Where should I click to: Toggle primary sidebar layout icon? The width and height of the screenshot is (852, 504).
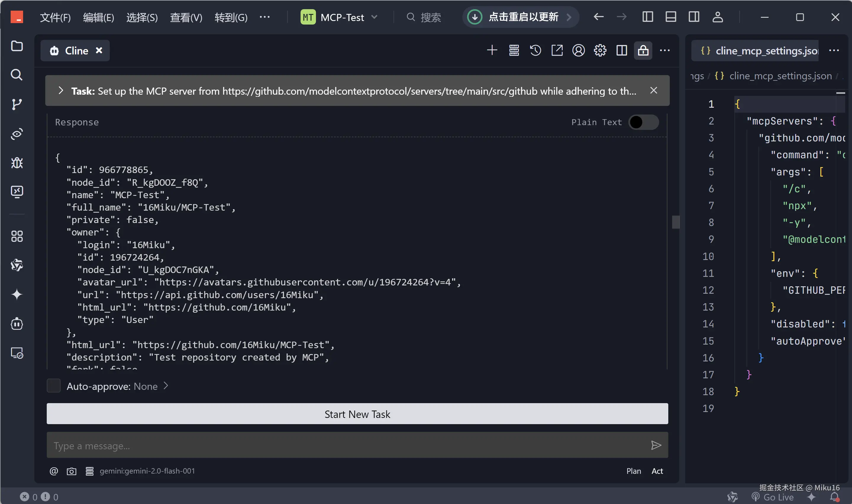click(648, 17)
